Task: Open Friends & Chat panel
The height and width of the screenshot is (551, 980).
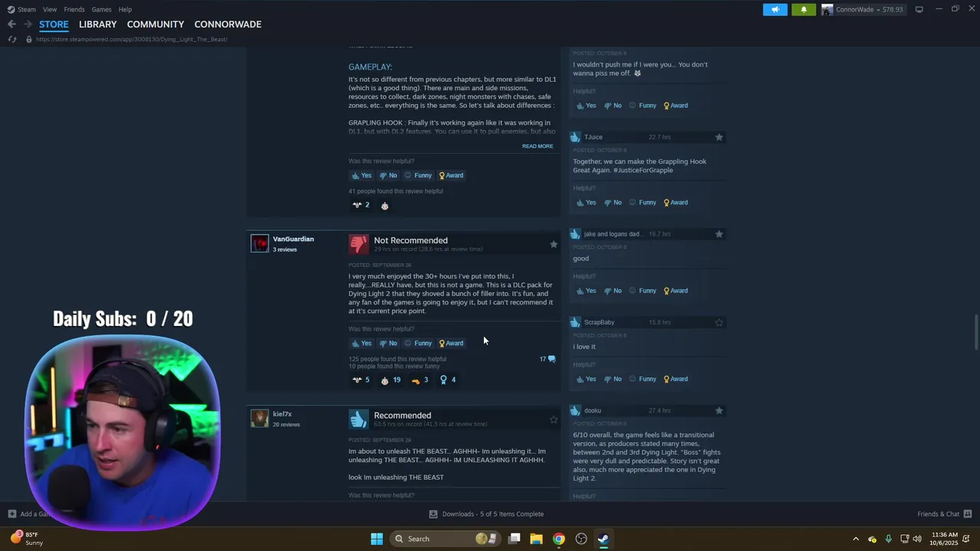Action: point(944,514)
